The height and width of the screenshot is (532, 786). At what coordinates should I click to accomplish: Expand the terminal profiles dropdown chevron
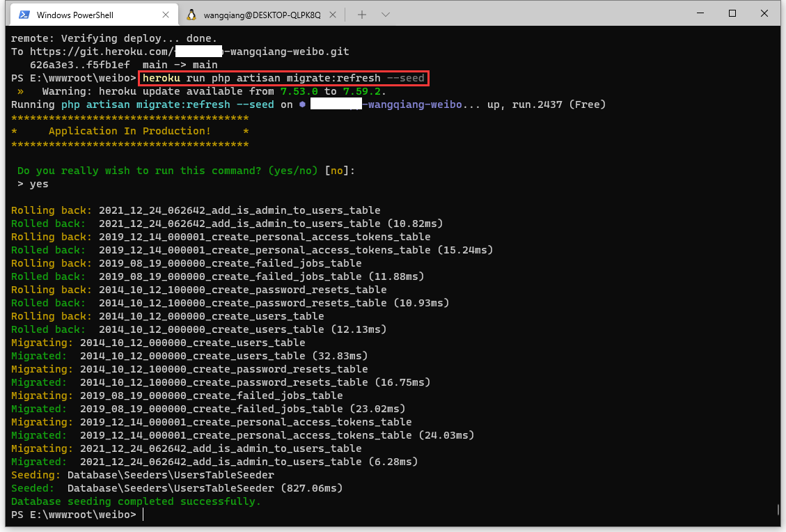386,15
